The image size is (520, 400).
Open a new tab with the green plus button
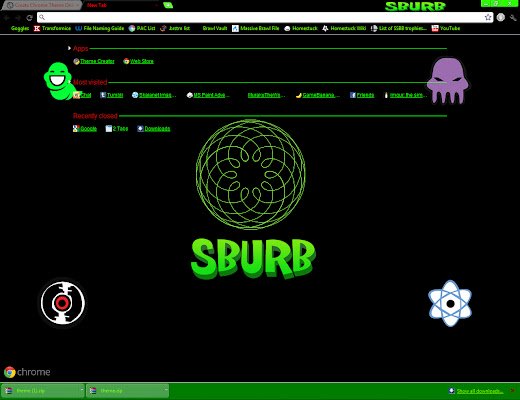pyautogui.click(x=168, y=5)
